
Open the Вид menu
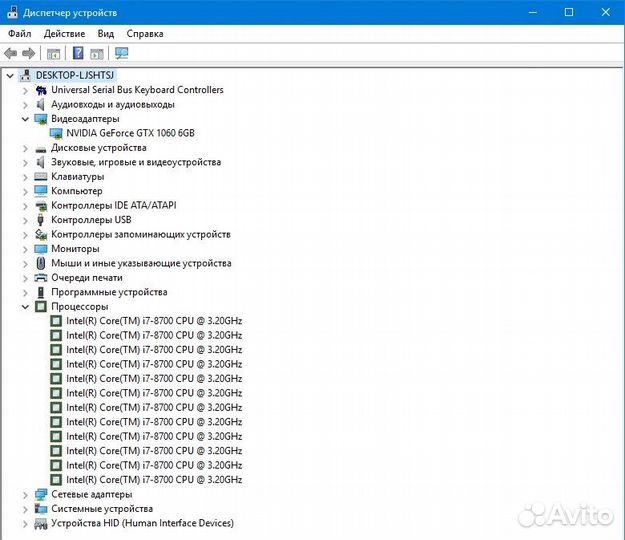[106, 33]
